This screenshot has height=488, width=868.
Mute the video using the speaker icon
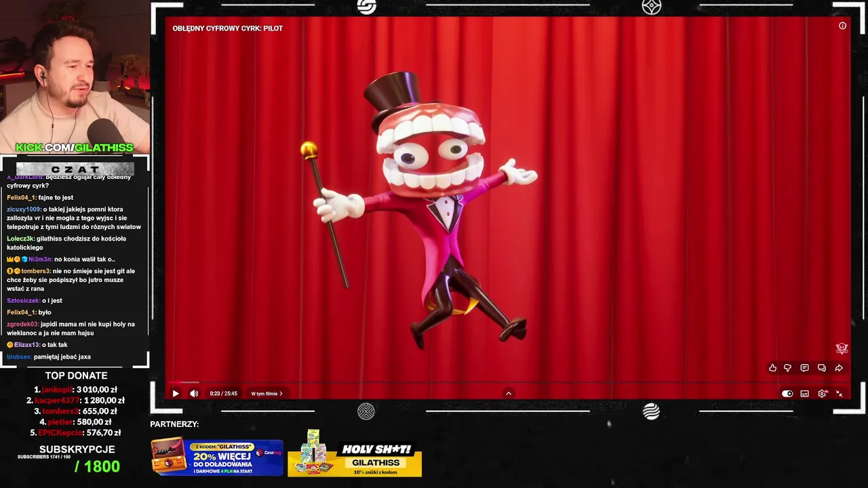tap(194, 393)
